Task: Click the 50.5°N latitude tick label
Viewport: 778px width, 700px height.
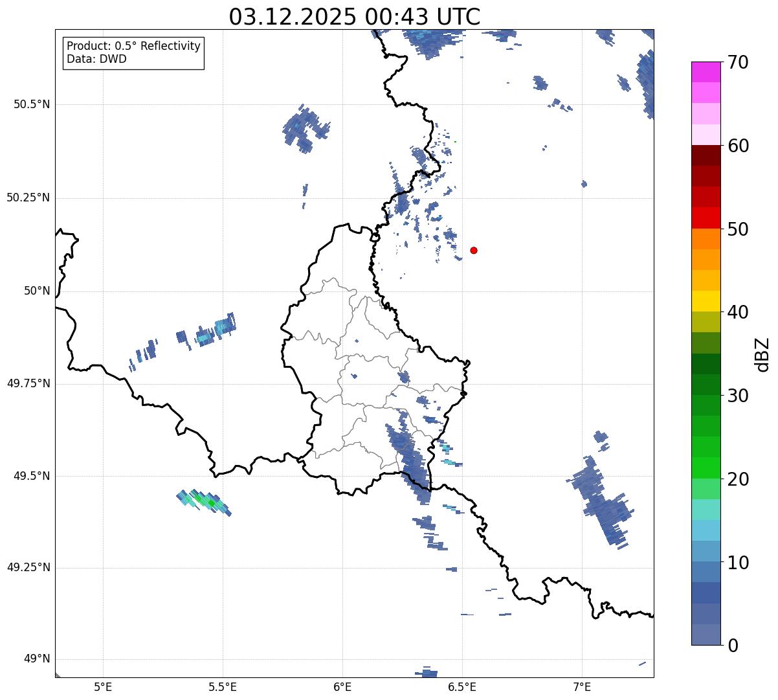Action: 32,104
